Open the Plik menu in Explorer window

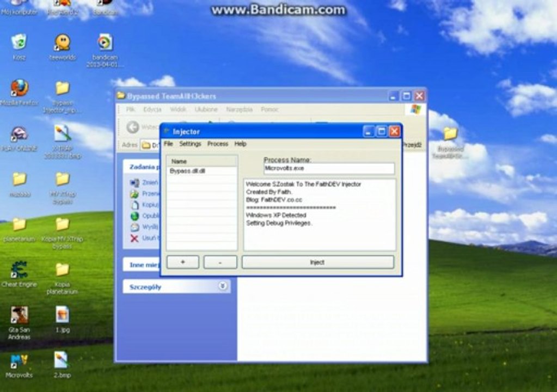[x=130, y=109]
